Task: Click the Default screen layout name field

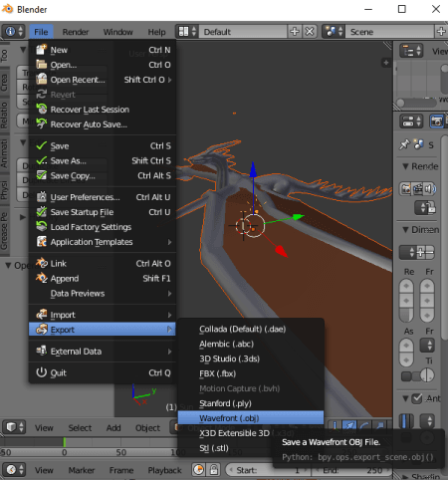Action: point(243,32)
